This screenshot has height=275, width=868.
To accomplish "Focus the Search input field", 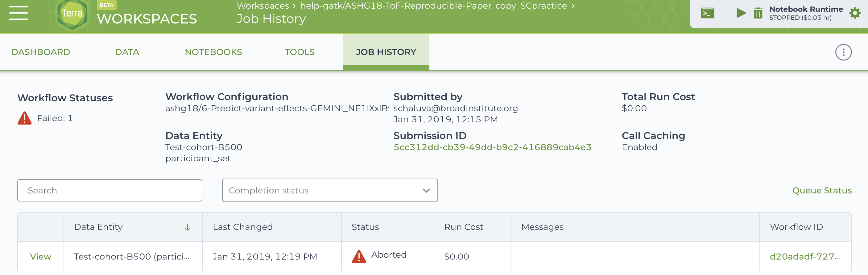I will point(110,190).
